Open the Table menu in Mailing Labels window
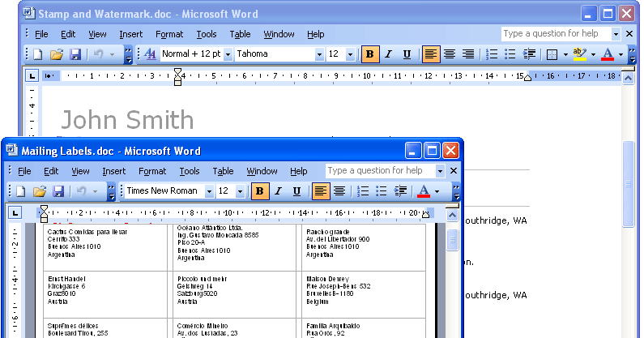Image resolution: width=644 pixels, height=338 pixels. point(223,171)
